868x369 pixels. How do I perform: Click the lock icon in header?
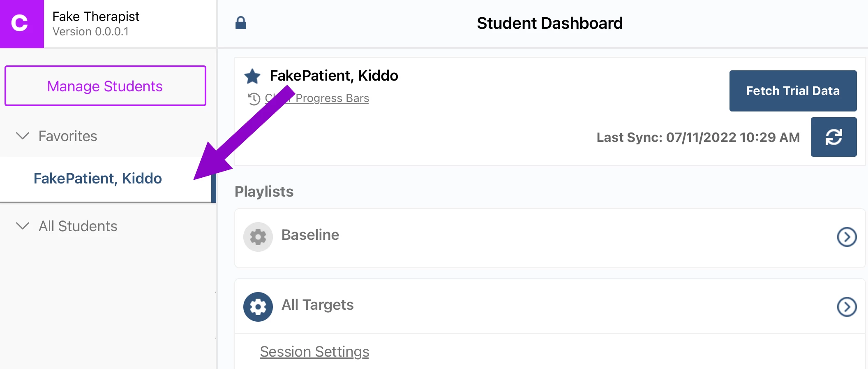(x=241, y=23)
